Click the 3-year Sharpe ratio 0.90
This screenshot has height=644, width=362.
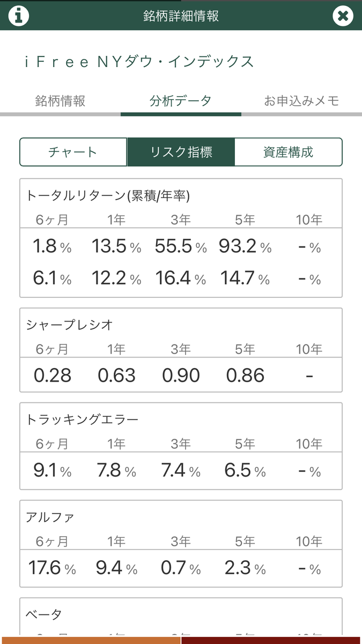point(181,376)
